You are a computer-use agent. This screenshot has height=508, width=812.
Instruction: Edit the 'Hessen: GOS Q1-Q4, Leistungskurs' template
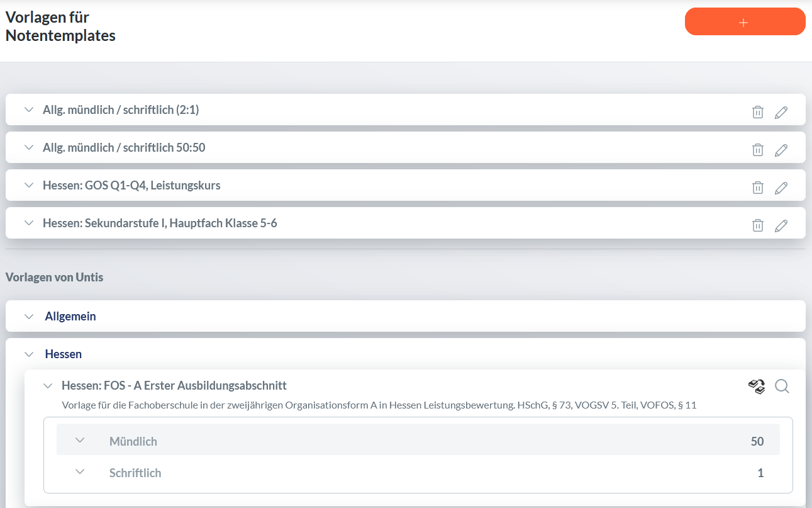pyautogui.click(x=781, y=188)
